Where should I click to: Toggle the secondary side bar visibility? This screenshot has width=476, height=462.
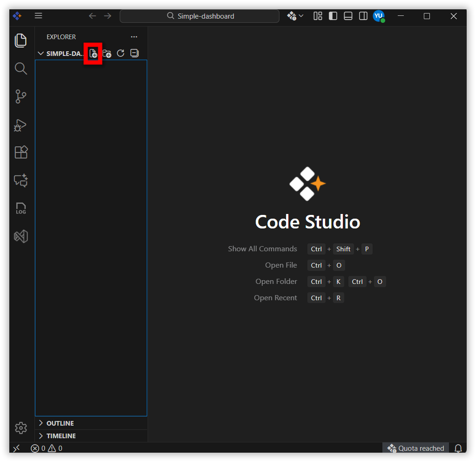pos(363,16)
